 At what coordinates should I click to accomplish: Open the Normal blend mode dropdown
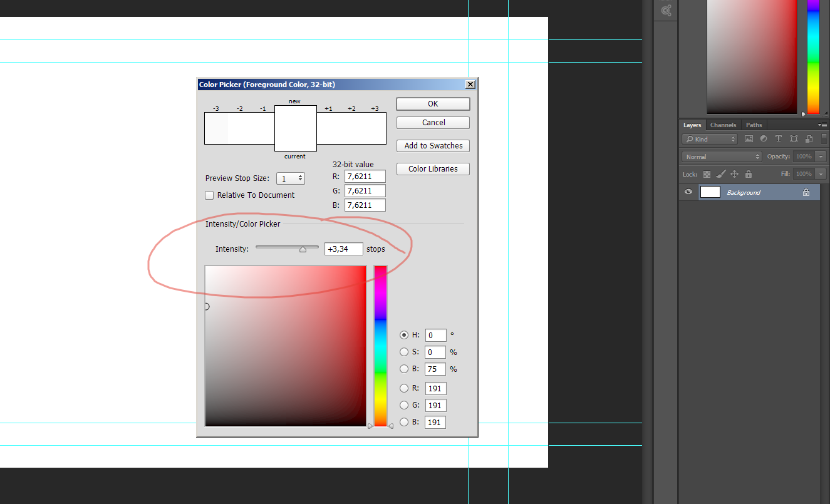[722, 157]
